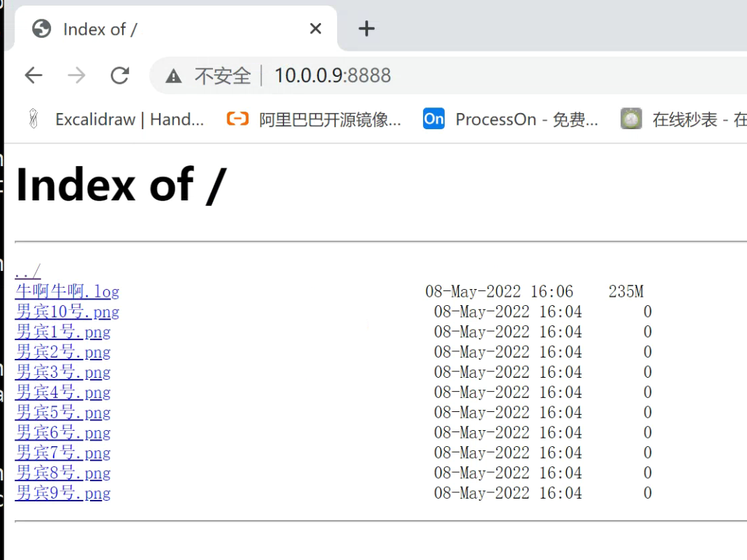Open 男宾3号.png file
Screen dimensions: 747x560
pos(64,372)
